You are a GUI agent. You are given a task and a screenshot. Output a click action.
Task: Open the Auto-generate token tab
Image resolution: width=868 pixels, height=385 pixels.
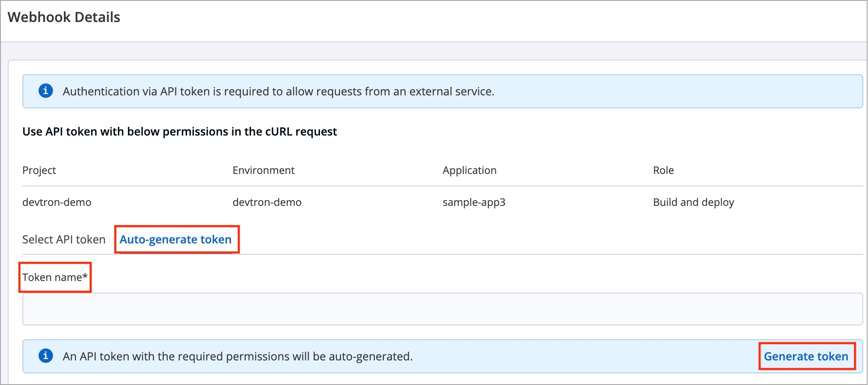click(175, 240)
